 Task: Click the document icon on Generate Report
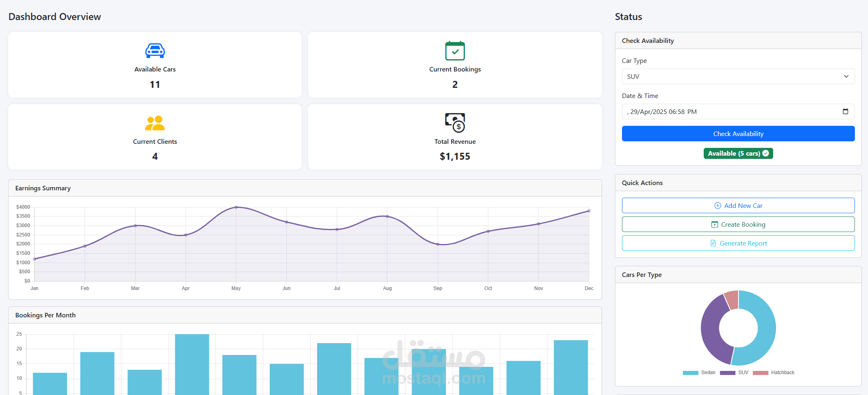point(713,243)
